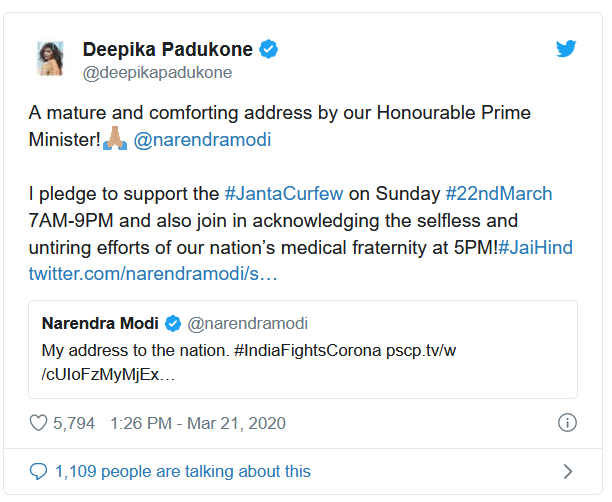The image size is (612, 502).
Task: Click the Narendra Modi name in quoted tweet
Action: [100, 323]
